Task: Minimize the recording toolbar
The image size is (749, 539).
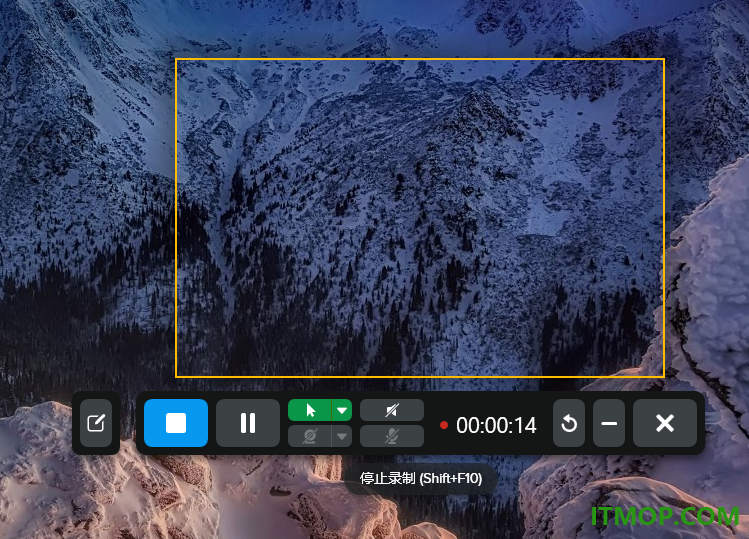Action: pyautogui.click(x=609, y=423)
